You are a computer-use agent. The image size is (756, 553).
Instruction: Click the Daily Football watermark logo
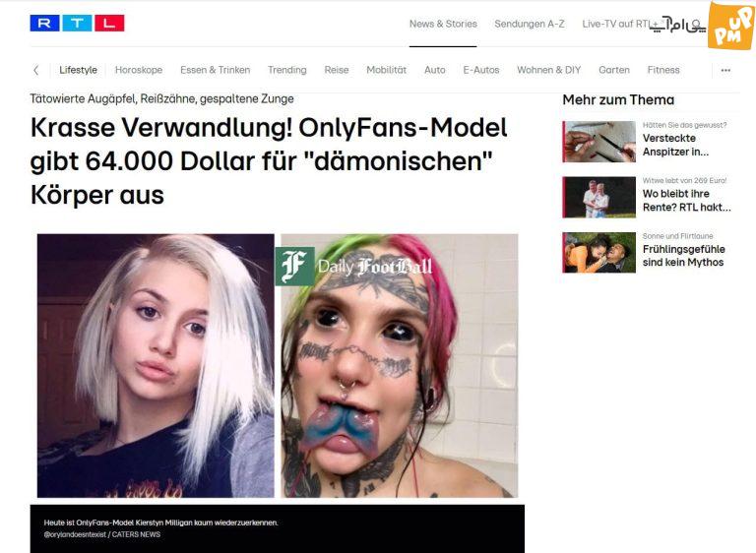353,266
